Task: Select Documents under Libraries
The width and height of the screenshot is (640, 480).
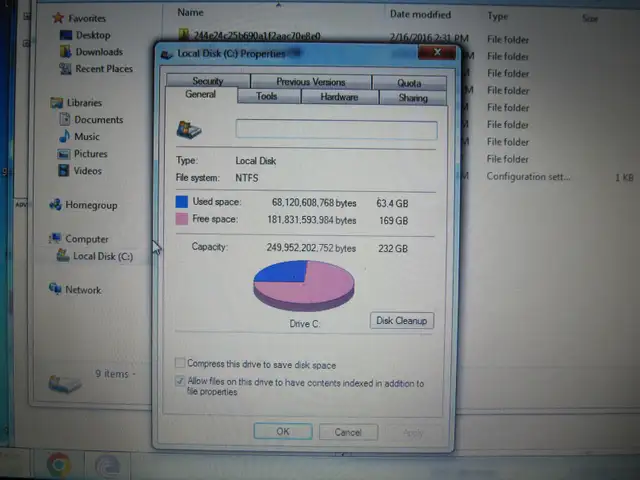Action: (x=99, y=120)
